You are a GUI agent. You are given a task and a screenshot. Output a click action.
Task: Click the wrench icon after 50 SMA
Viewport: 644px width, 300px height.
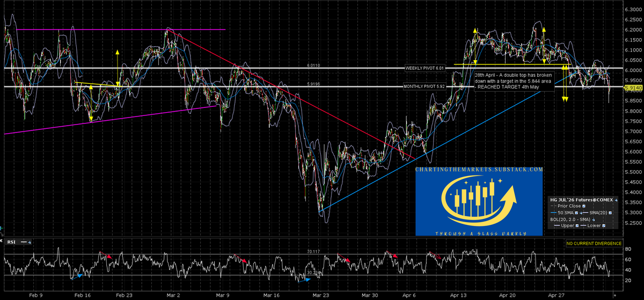tap(581, 213)
